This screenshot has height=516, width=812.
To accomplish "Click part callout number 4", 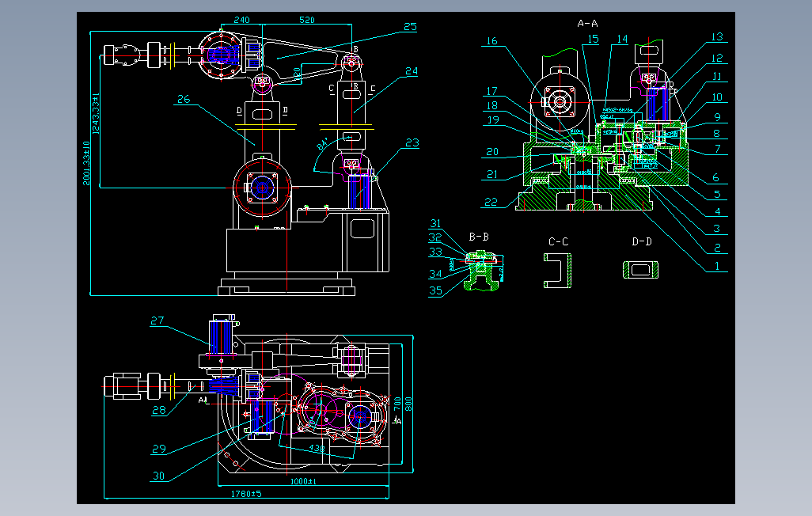I will point(718,211).
